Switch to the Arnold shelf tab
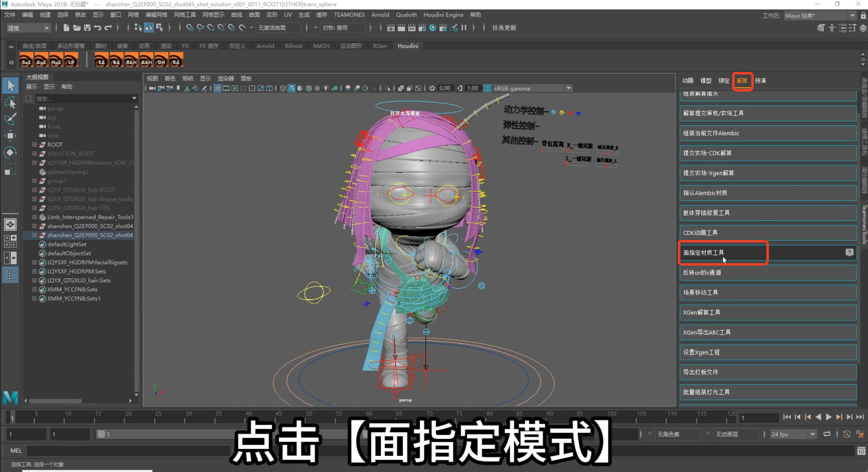Image resolution: width=868 pixels, height=472 pixels. coord(265,46)
